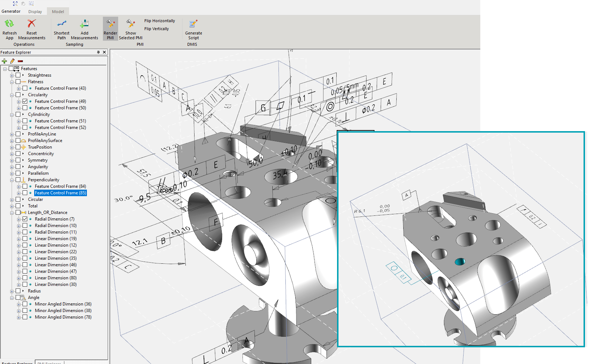Image resolution: width=597 pixels, height=364 pixels.
Task: Open the Model tab
Action: (x=58, y=12)
